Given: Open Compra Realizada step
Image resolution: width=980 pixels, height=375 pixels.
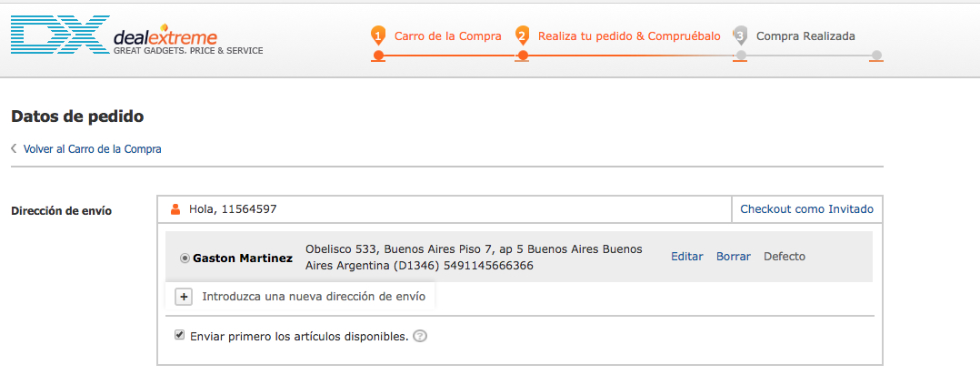Looking at the screenshot, I should point(805,36).
